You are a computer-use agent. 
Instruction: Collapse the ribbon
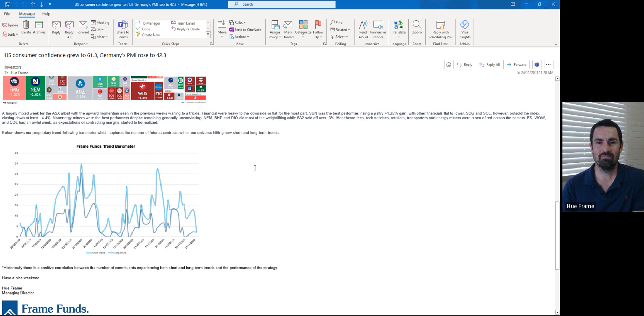[556, 44]
